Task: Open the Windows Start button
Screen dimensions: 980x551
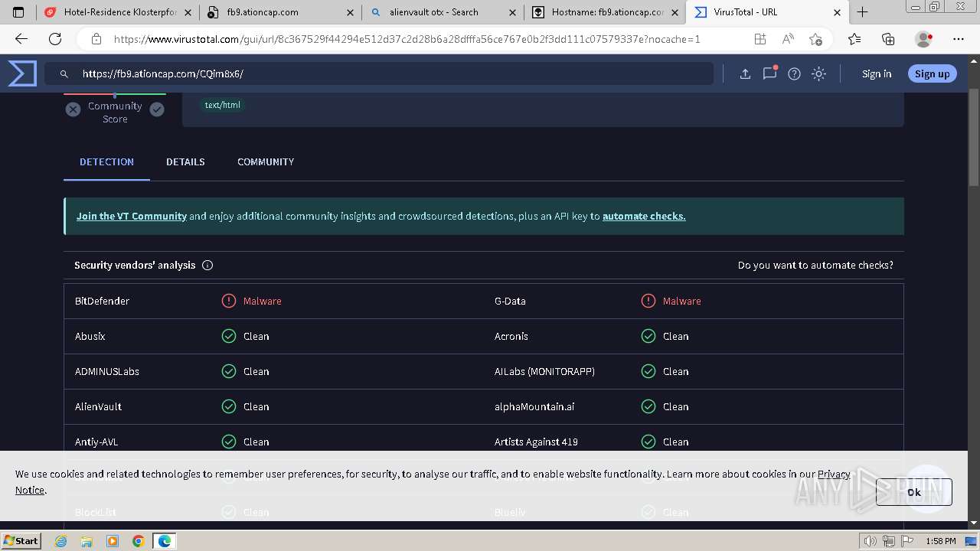Action: (21, 540)
